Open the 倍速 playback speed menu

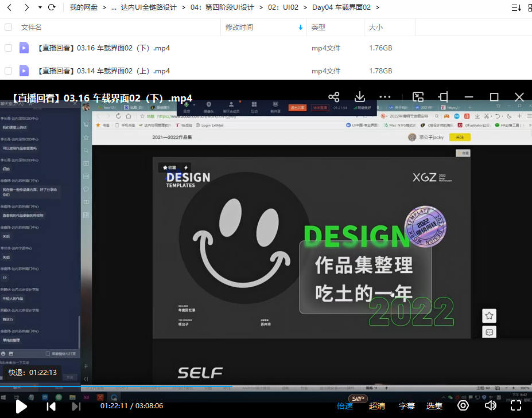[x=345, y=406]
